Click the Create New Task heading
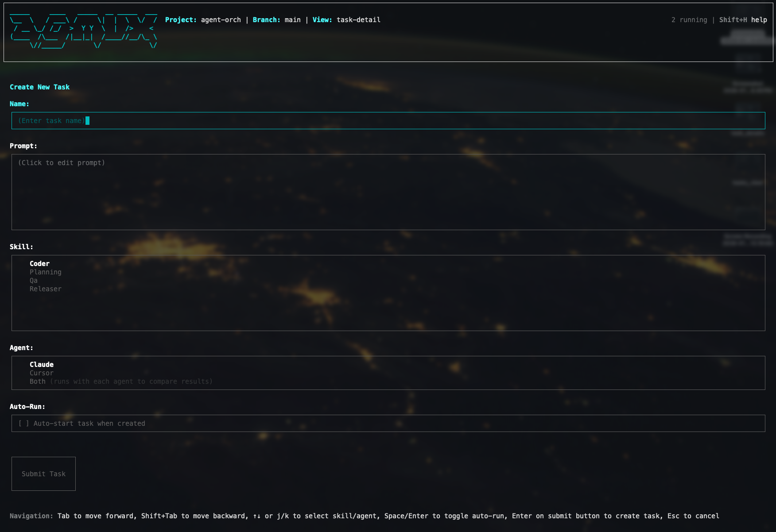Image resolution: width=776 pixels, height=532 pixels. 39,87
